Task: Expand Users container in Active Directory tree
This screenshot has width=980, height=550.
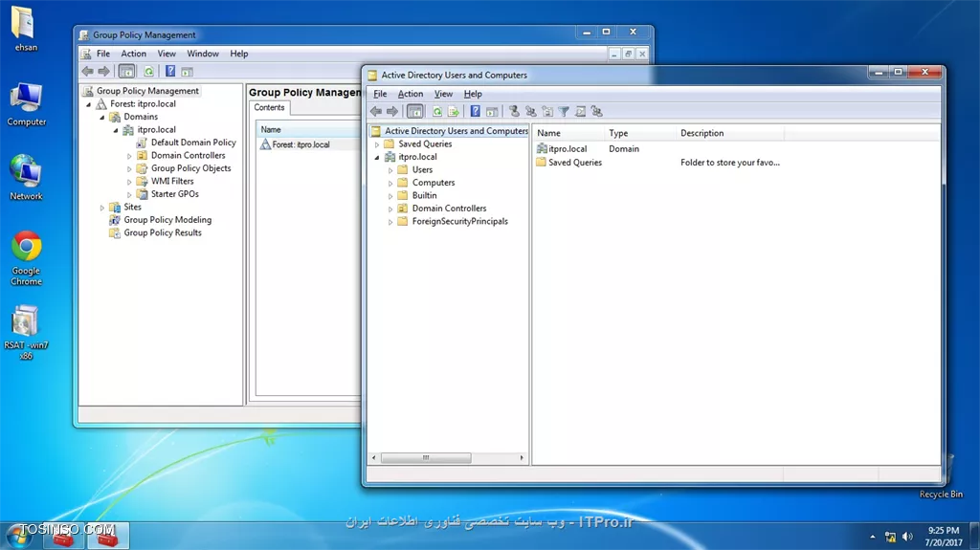Action: tap(390, 170)
